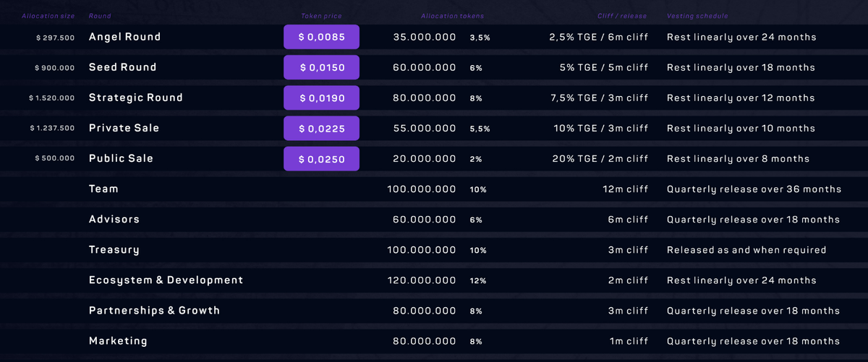Click the $0,0250 Public Sale price badge
This screenshot has height=362, width=868.
coord(321,159)
